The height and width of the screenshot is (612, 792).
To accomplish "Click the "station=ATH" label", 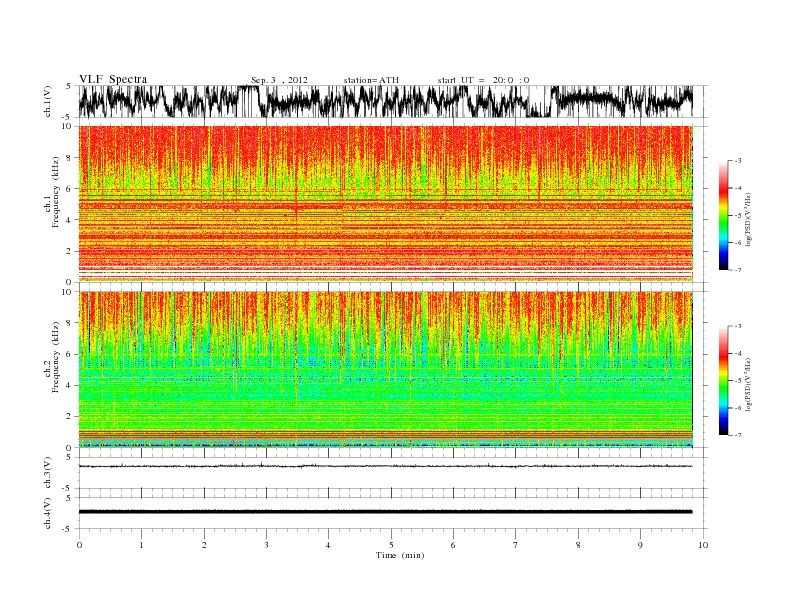I will click(371, 80).
